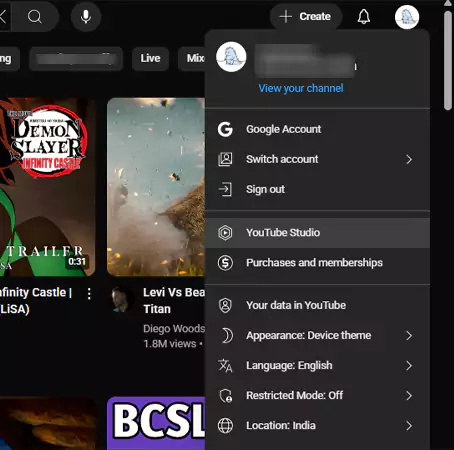The height and width of the screenshot is (450, 454).
Task: Click the moon appearance icon
Action: tap(227, 335)
